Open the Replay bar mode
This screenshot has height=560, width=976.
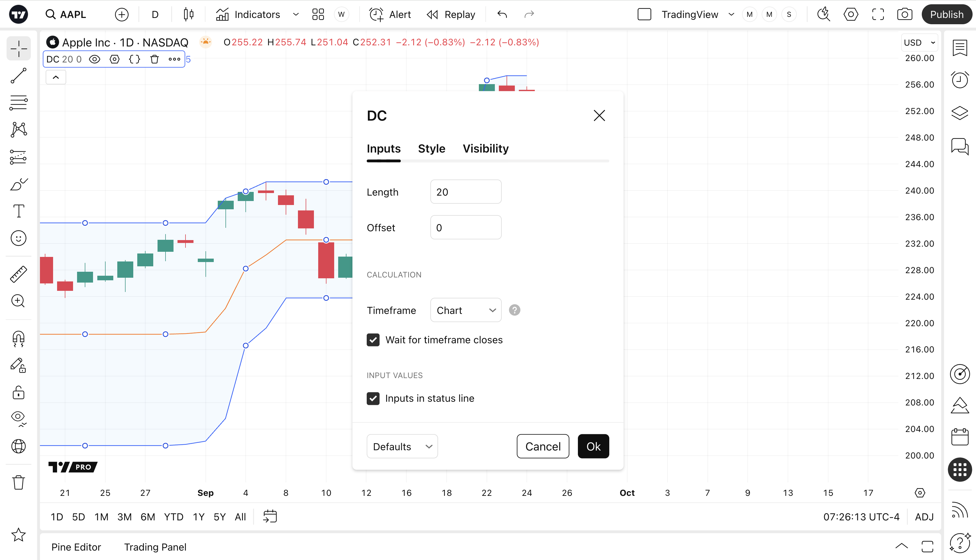[451, 15]
